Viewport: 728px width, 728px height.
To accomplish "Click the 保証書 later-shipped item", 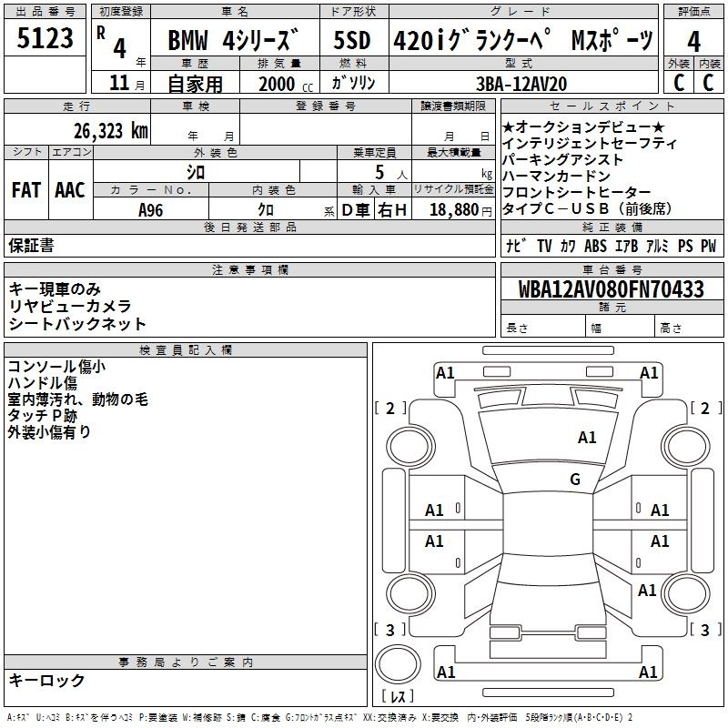I will (31, 245).
